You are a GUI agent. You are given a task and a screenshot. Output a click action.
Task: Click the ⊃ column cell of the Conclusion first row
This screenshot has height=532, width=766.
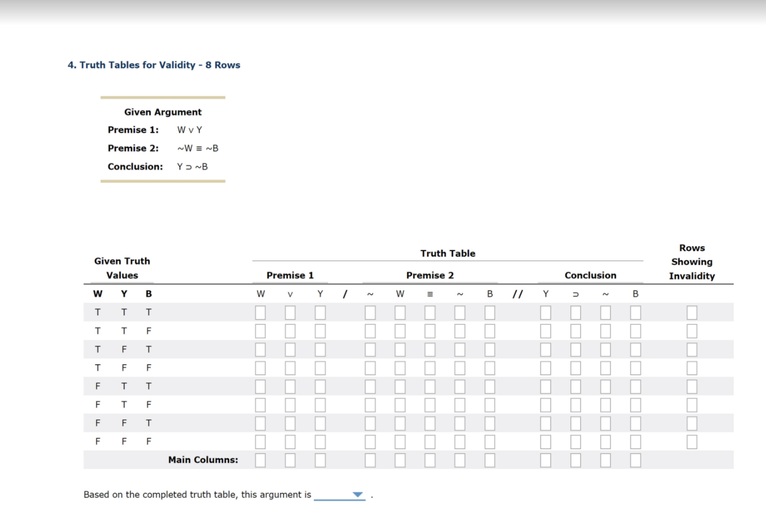pyautogui.click(x=575, y=312)
